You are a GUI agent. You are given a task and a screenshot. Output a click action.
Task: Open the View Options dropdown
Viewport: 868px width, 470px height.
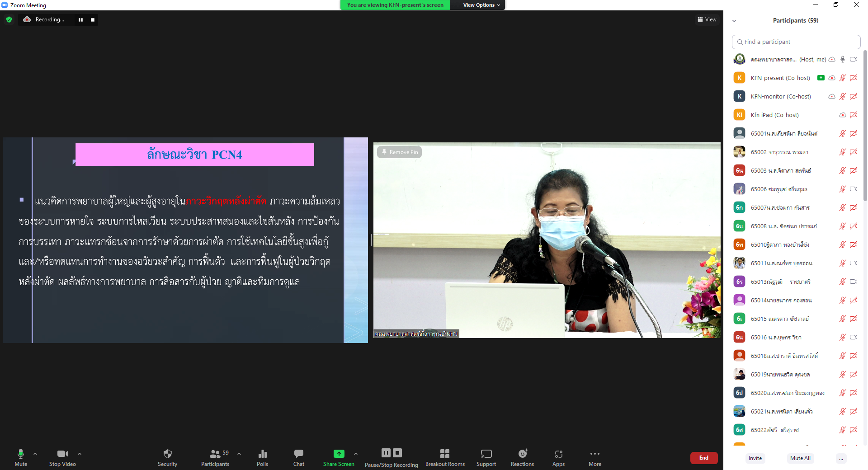pyautogui.click(x=481, y=5)
